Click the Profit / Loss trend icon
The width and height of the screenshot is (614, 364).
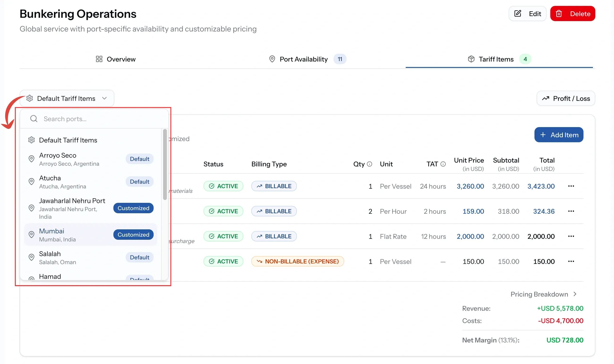coord(545,98)
